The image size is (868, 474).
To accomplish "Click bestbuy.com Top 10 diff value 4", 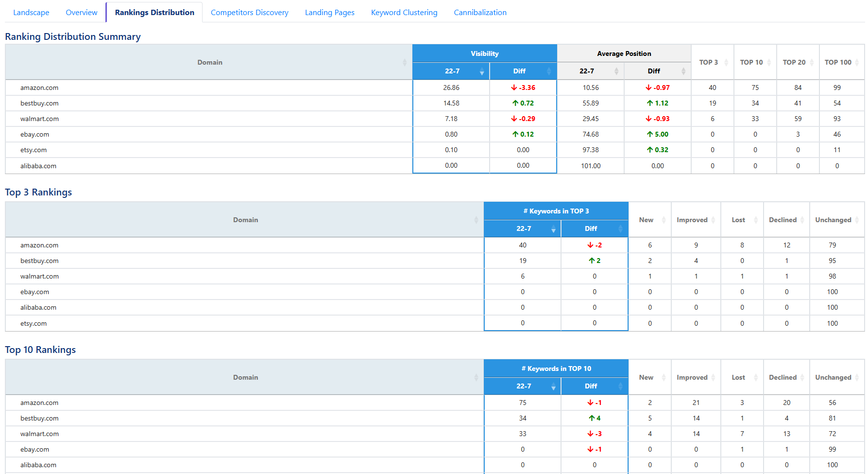I will point(595,419).
